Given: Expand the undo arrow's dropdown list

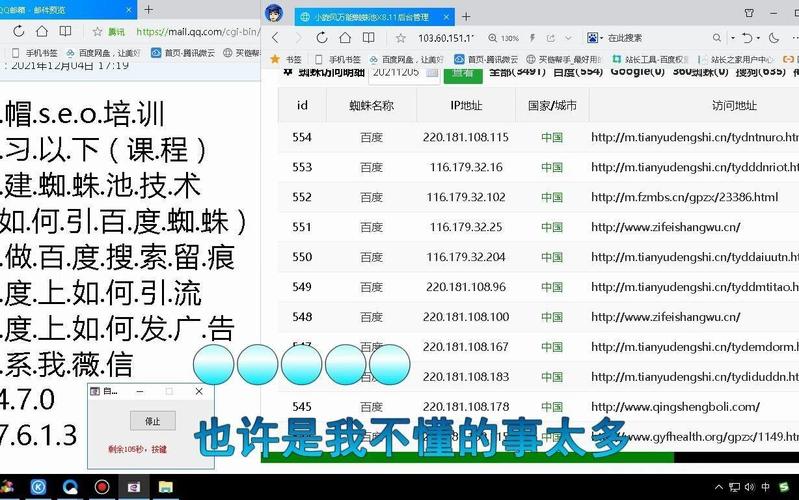Looking at the screenshot, I should (758, 38).
